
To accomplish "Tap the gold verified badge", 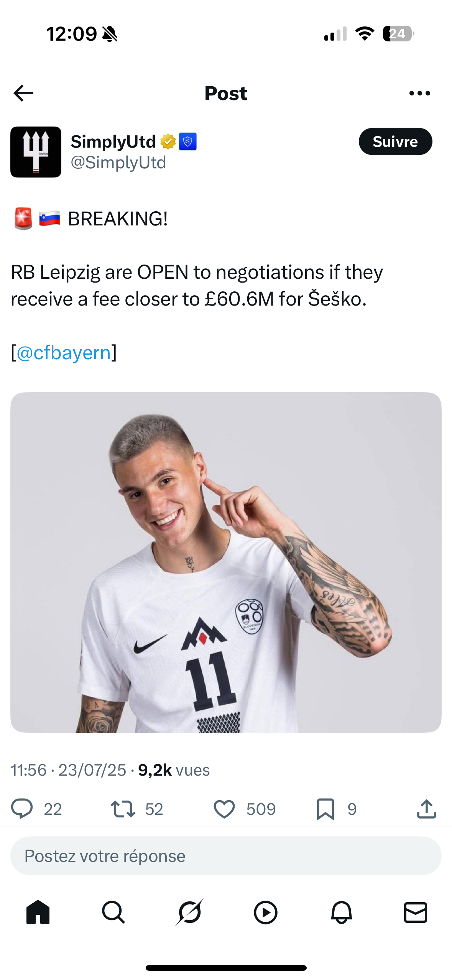I will pos(168,141).
